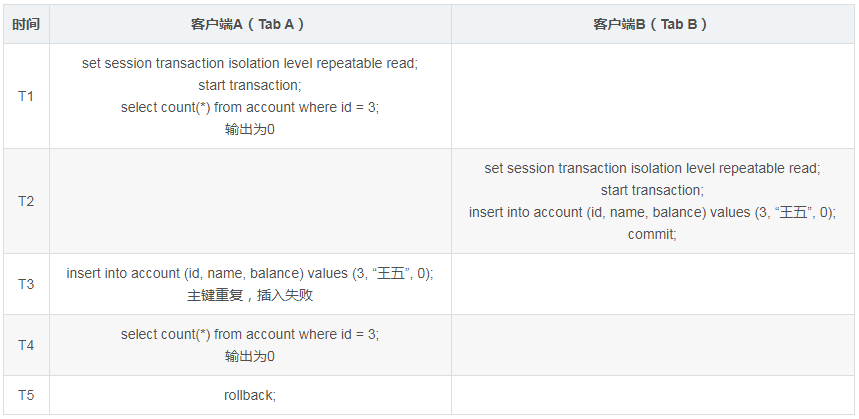
Task: Click the 输出为0 text in the T1 row
Action: (x=250, y=129)
